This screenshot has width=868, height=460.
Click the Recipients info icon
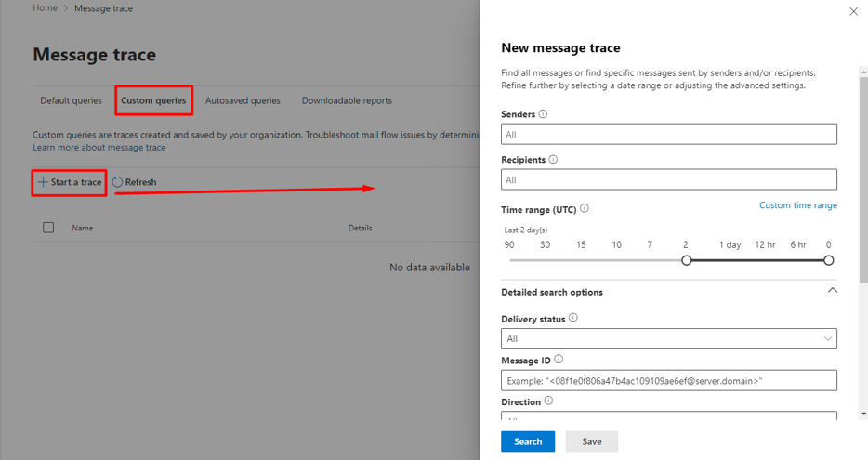[553, 160]
